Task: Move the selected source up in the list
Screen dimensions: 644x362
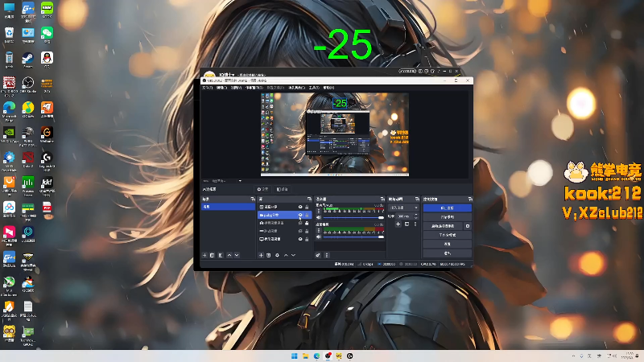Action: [x=286, y=255]
